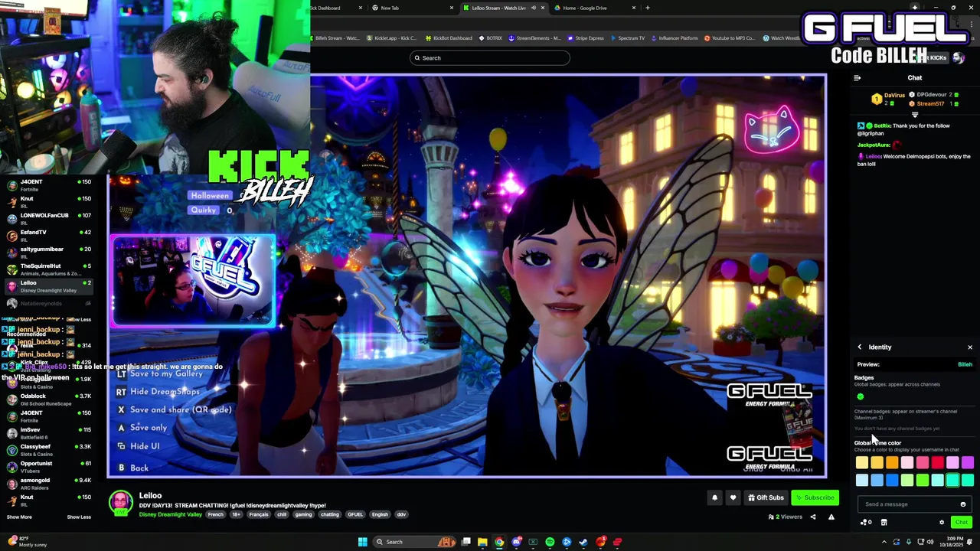Image resolution: width=980 pixels, height=551 pixels.
Task: Mute the Leiloo Stream tab audio icon
Action: click(x=533, y=8)
